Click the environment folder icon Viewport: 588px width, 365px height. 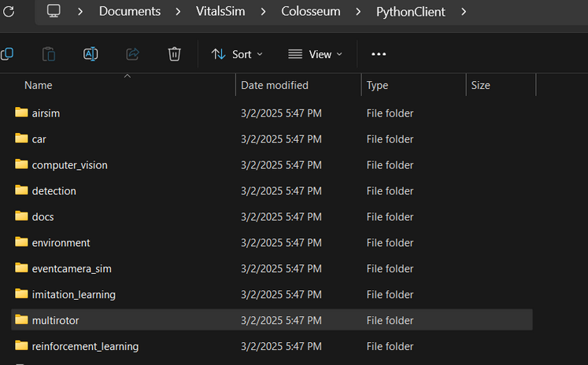21,241
